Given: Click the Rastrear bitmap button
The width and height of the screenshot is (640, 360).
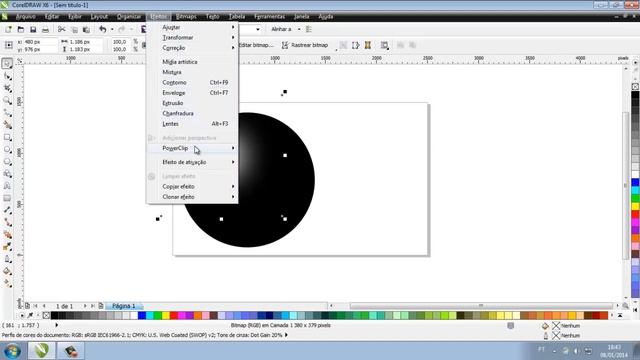Looking at the screenshot, I should pyautogui.click(x=305, y=45).
